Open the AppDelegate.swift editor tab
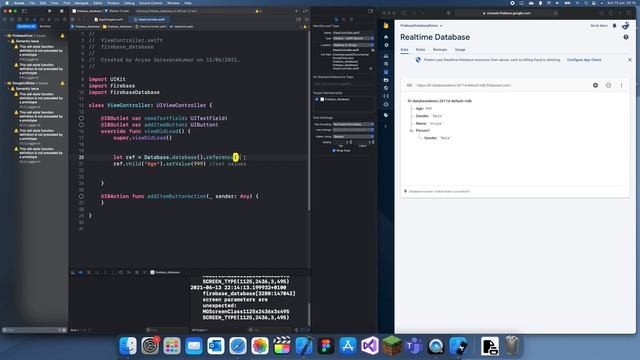Viewport: 640px width, 360px height. tap(108, 19)
